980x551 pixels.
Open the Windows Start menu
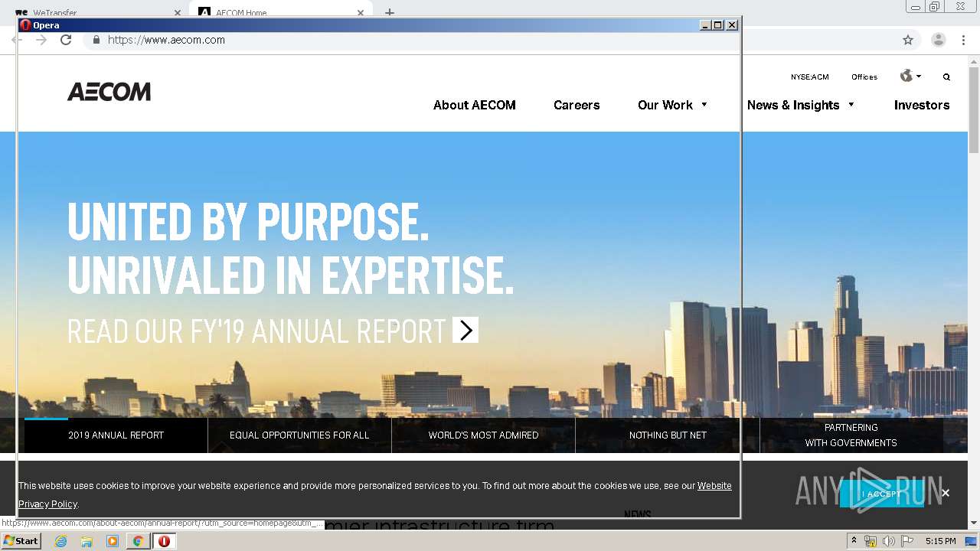21,541
